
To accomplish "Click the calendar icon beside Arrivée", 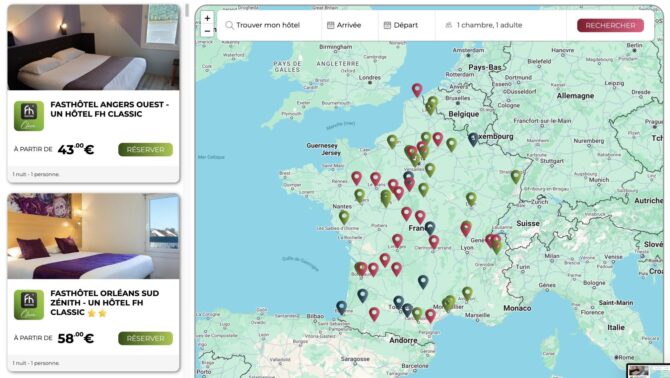I will point(330,25).
